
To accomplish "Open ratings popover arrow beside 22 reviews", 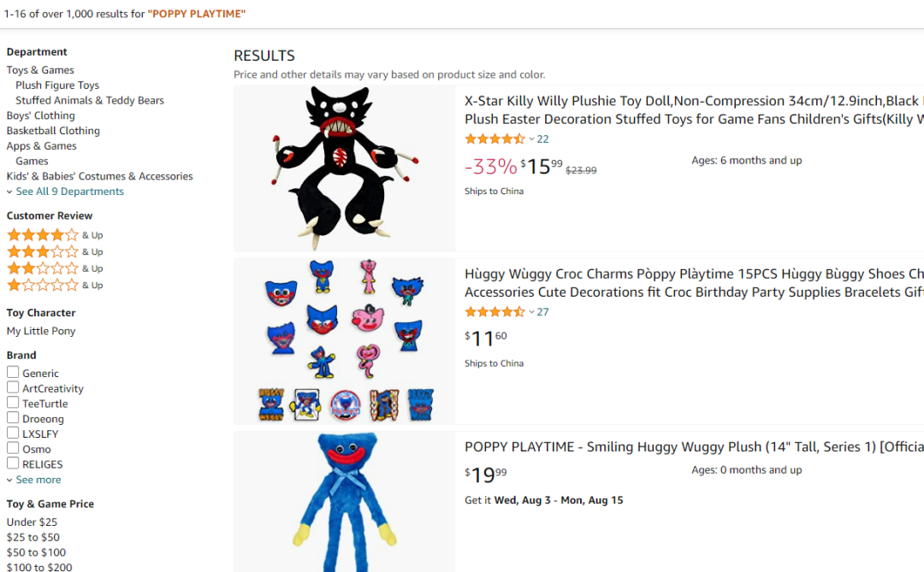I will pos(531,139).
